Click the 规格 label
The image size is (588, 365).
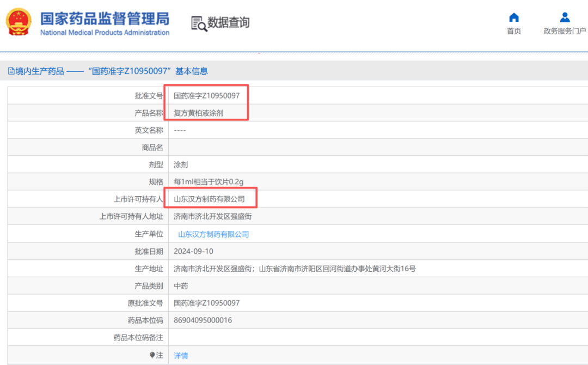pyautogui.click(x=156, y=182)
